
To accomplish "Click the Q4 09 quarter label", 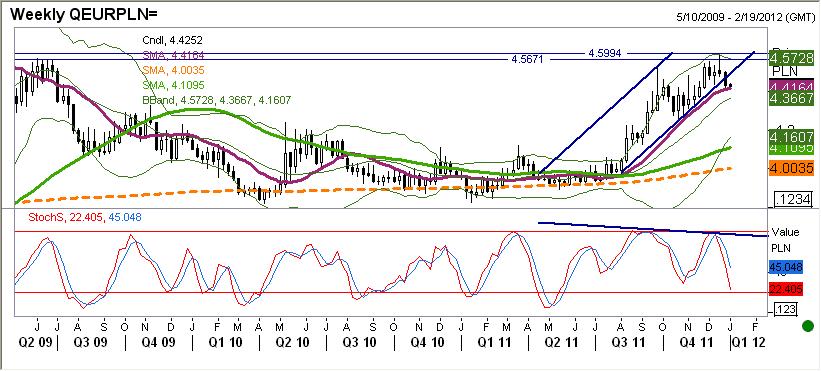I will 158,342.
